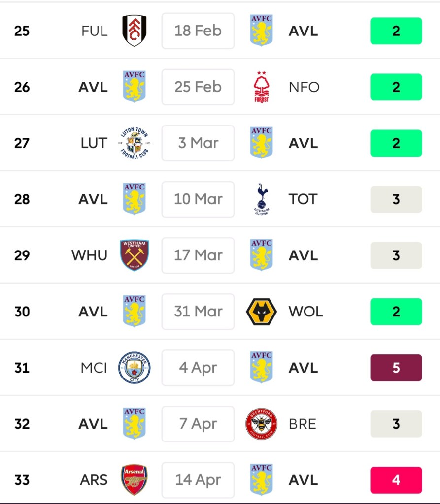The width and height of the screenshot is (440, 504).
Task: Click the Aston Villa crest in gameweek 26
Action: pyautogui.click(x=134, y=87)
